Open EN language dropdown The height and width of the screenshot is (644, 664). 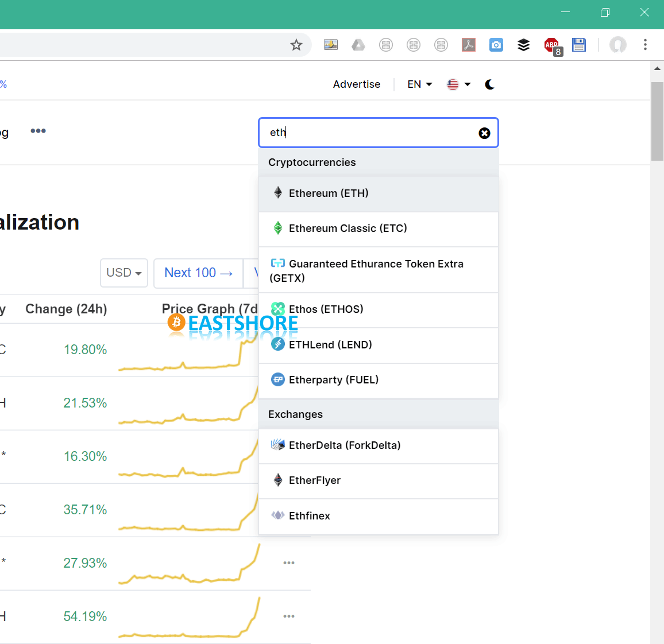pyautogui.click(x=420, y=84)
